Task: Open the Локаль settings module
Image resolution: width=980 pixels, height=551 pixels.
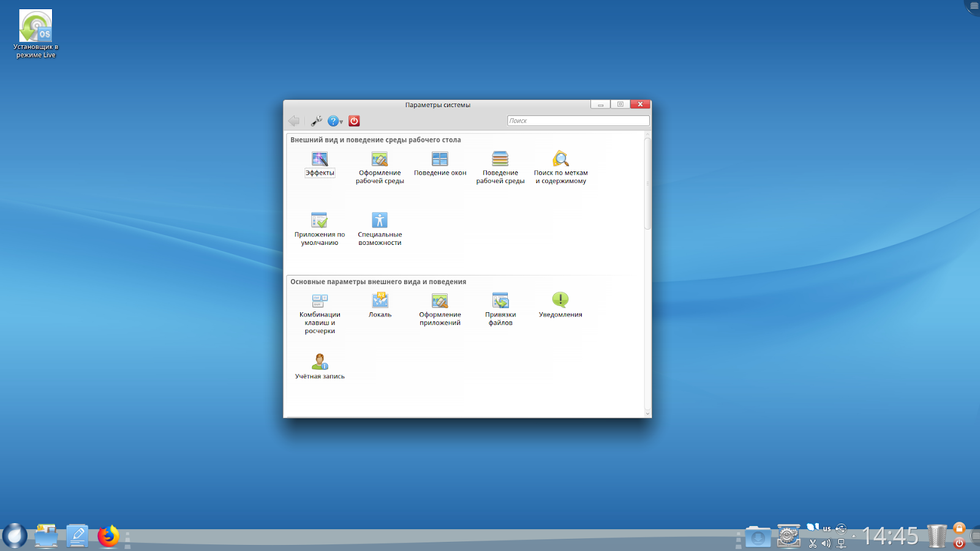Action: pos(380,305)
